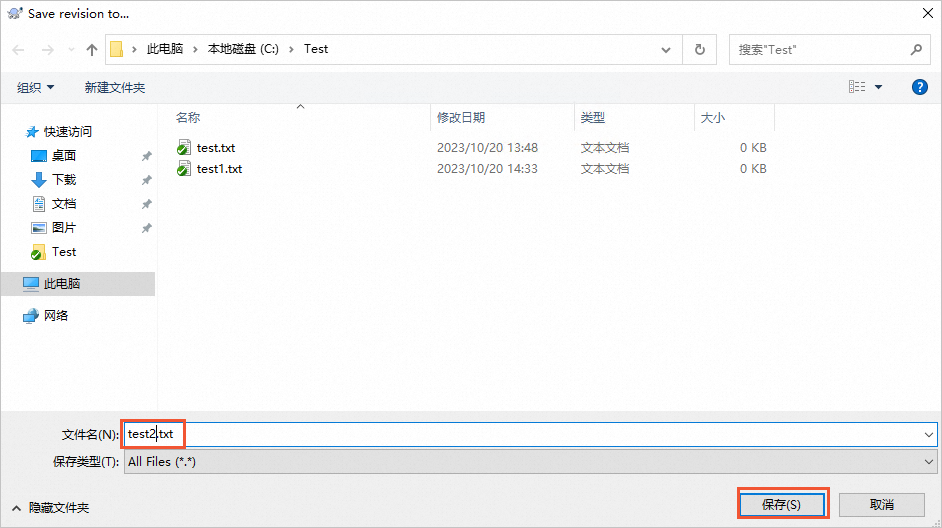Select 本地磁盘 (C:) in the path
This screenshot has width=942, height=528.
point(243,49)
